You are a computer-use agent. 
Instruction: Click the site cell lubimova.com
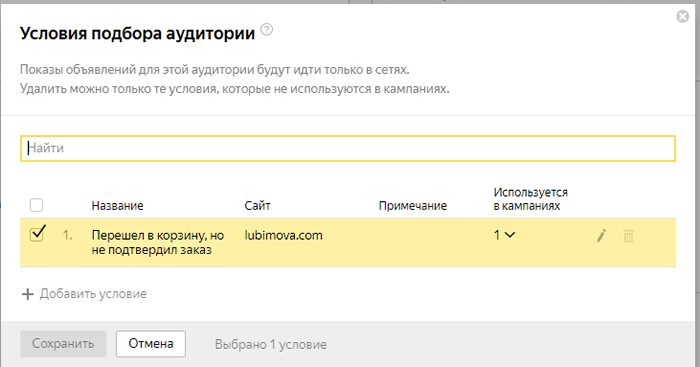283,235
